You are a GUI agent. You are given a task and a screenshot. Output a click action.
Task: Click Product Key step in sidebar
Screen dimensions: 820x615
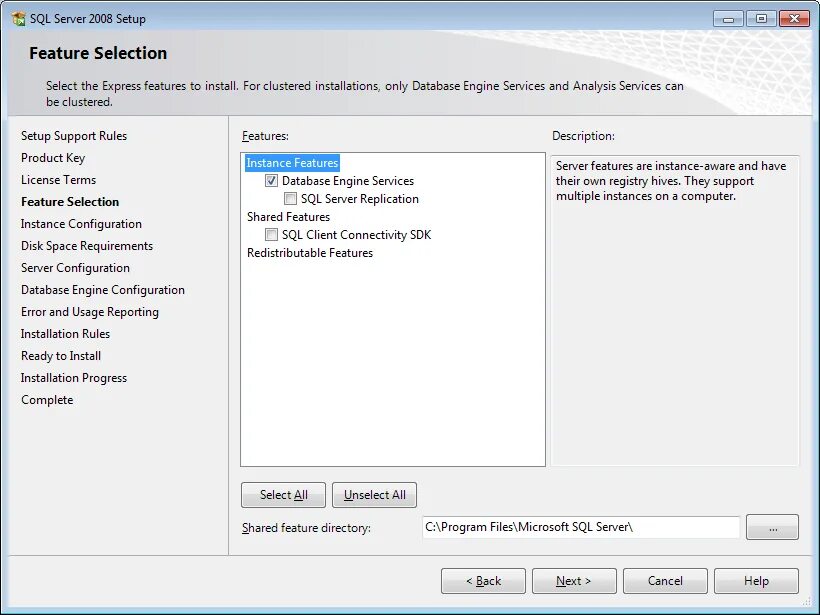53,158
